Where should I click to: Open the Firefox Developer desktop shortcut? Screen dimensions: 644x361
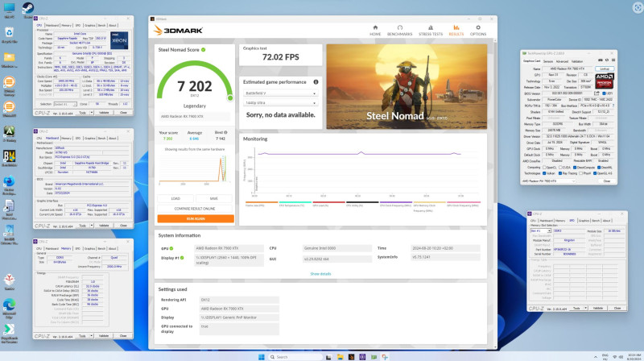pyautogui.click(x=9, y=181)
